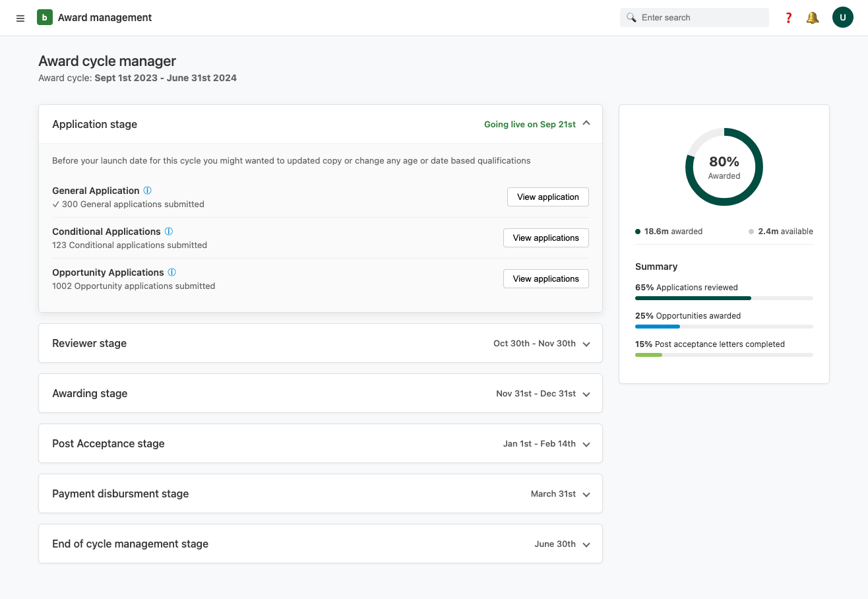Click the info icon beside General Application
The width and height of the screenshot is (868, 599).
148,191
